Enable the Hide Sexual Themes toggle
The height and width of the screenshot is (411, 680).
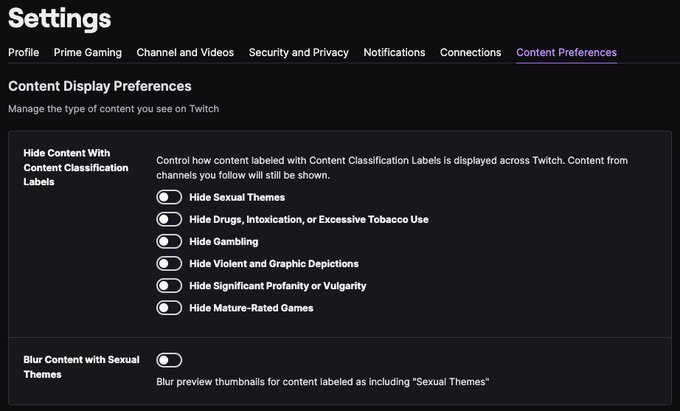click(x=169, y=197)
